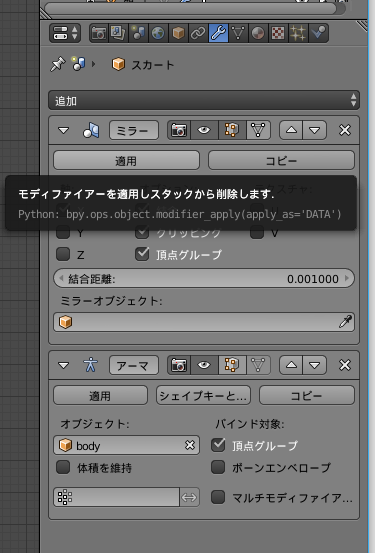Toggle cage editing for アーマ modifier
375x553 pixels.
coord(258,365)
